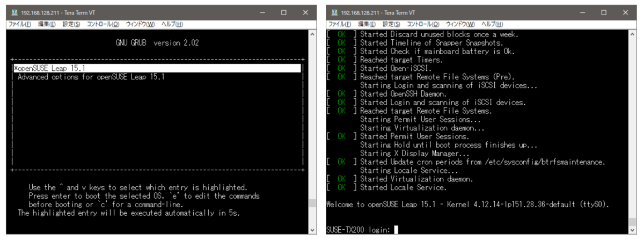This screenshot has height=240, width=644.
Task: Open 設定(S) menu in right window
Action: [391, 24]
